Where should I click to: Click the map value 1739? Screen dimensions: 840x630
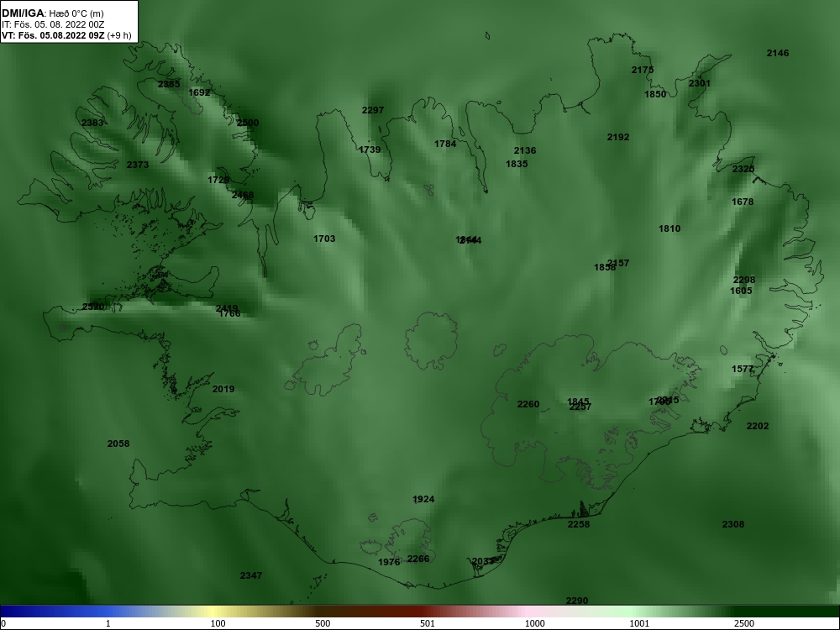[x=370, y=150]
